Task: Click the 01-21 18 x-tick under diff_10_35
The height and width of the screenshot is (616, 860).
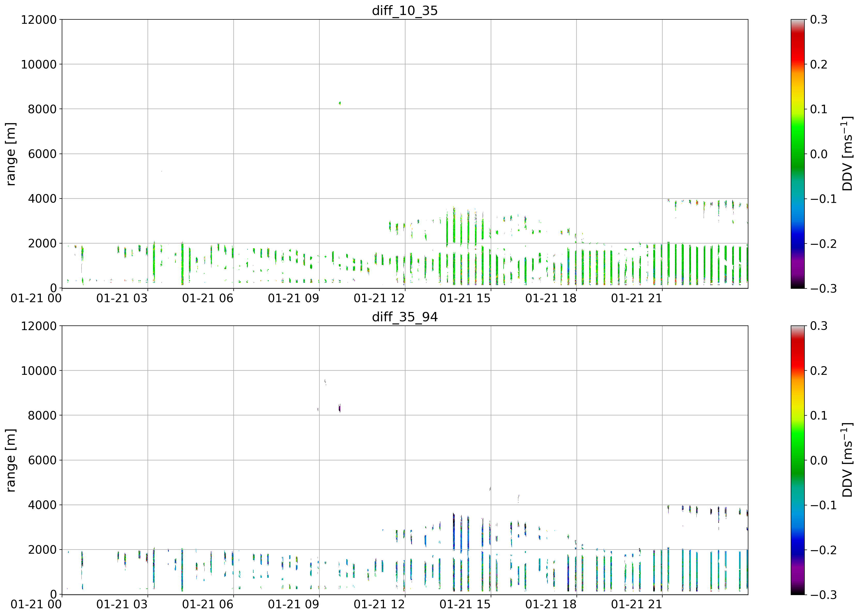Action: (x=551, y=298)
